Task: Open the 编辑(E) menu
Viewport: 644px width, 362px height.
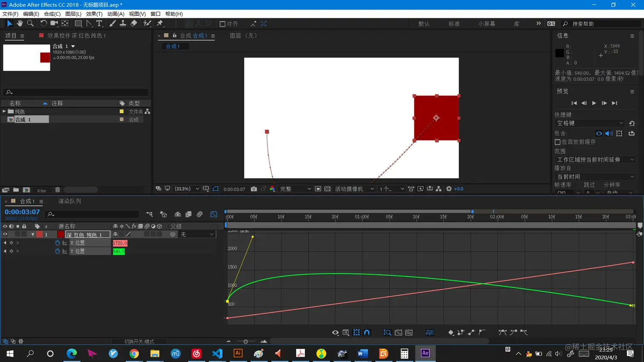Action: [31, 14]
